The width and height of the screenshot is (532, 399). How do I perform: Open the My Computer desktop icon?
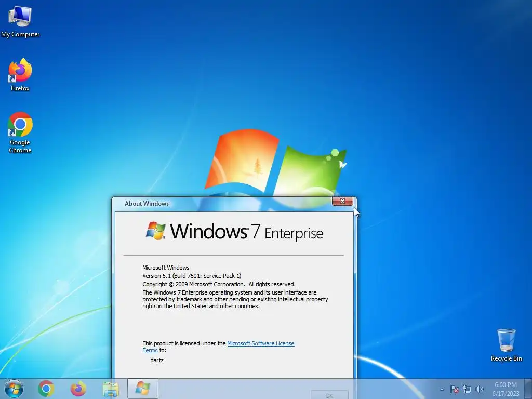coord(20,22)
